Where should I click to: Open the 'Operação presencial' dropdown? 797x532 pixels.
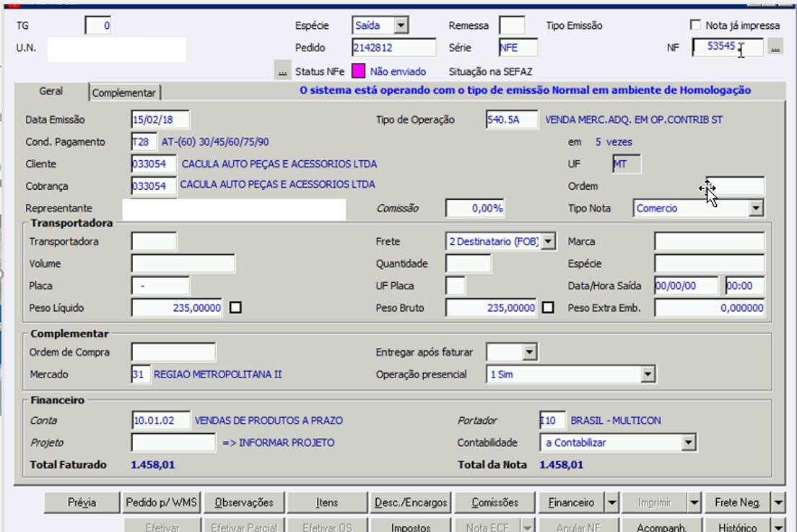coord(647,375)
